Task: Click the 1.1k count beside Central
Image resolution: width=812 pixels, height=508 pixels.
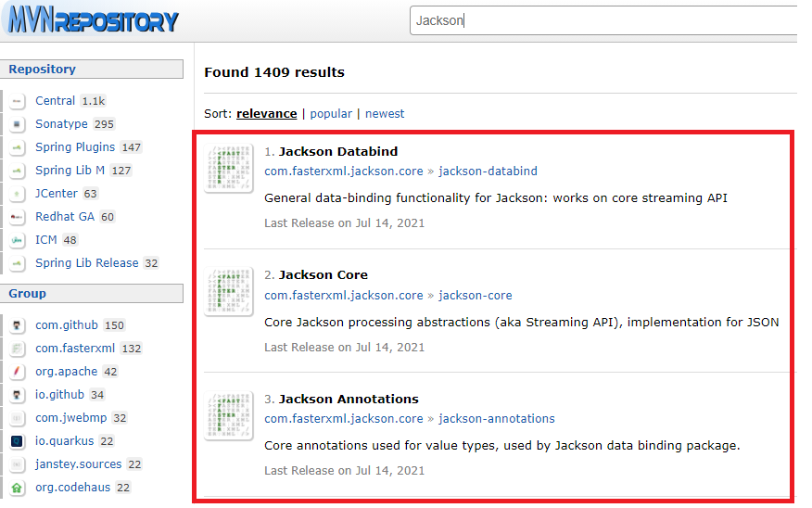Action: click(x=94, y=101)
